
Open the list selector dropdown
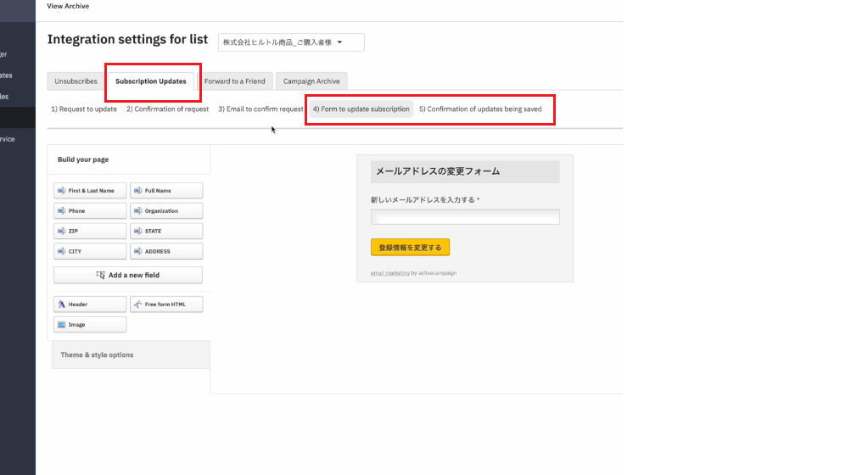291,42
